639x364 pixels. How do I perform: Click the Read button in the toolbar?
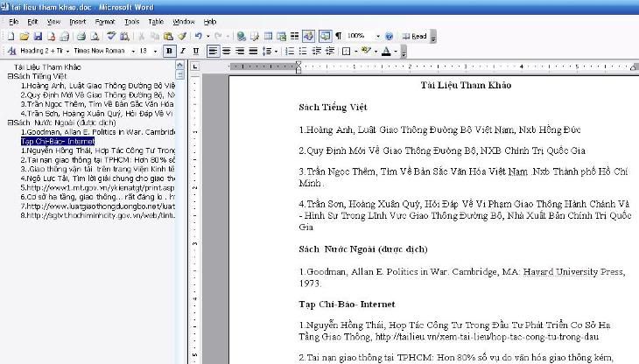click(414, 36)
